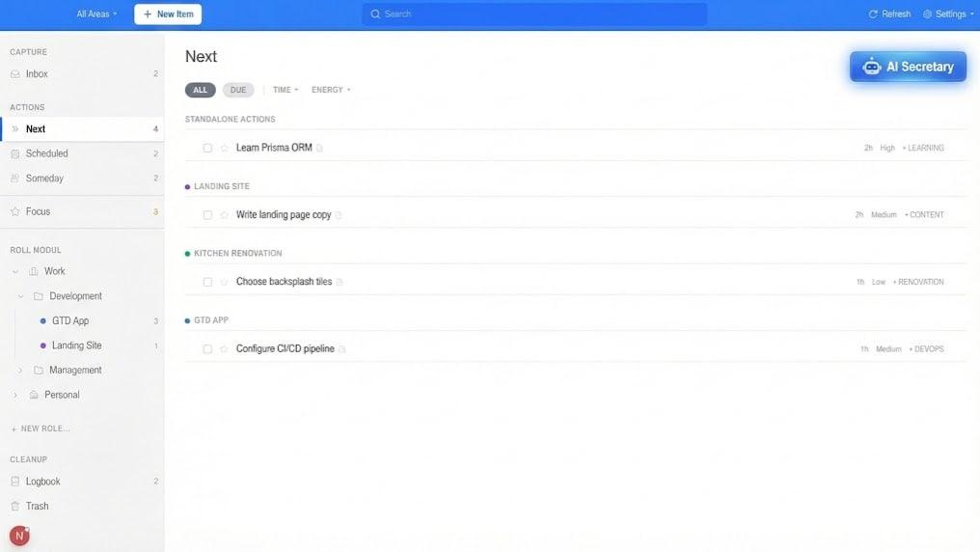Screen dimensions: 980x552
Task: Star the Choose backsplash tiles task
Action: [x=225, y=282]
